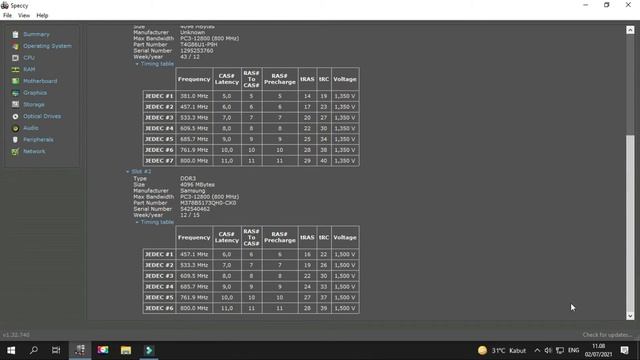
Task: Click part number M378B5173QH0-CK0
Action: coord(208,203)
